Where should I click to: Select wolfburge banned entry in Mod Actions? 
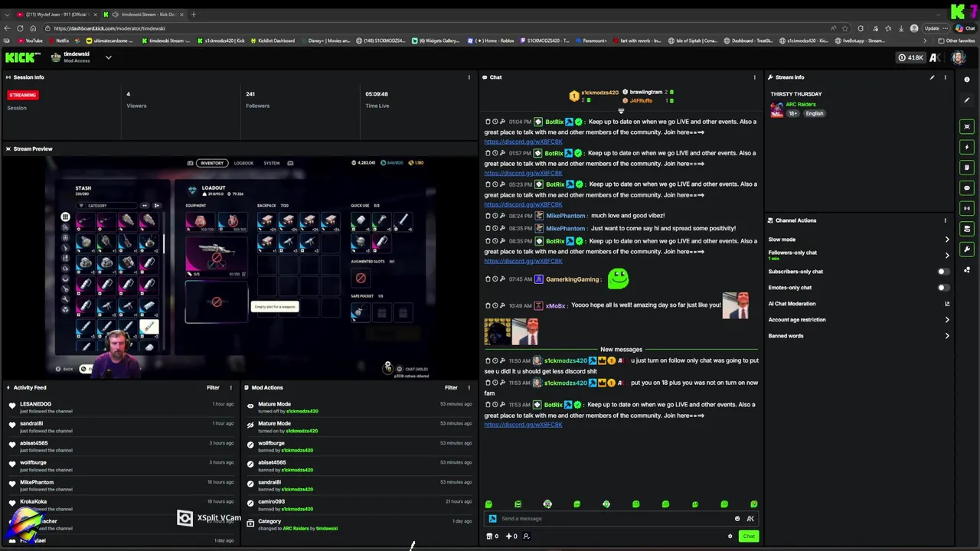point(358,446)
